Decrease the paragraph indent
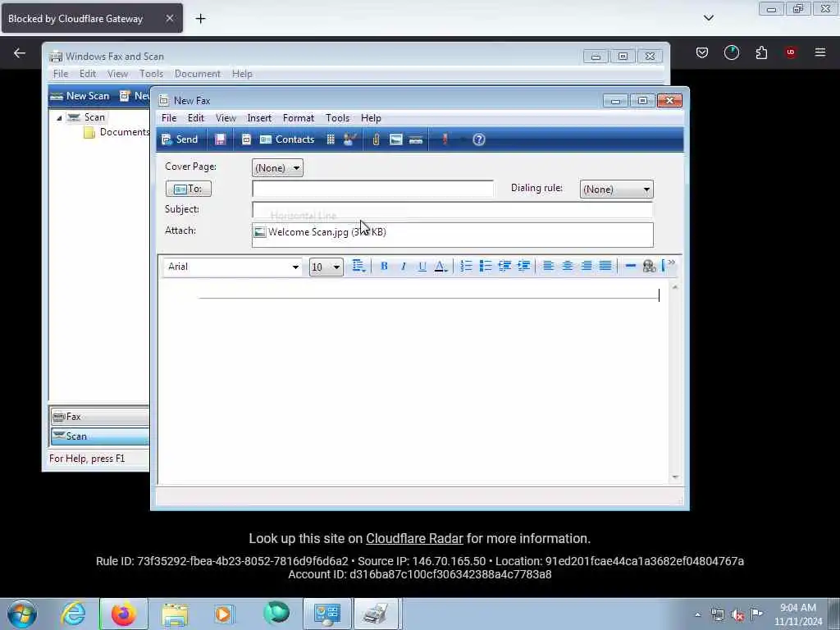The height and width of the screenshot is (630, 840). tap(504, 266)
